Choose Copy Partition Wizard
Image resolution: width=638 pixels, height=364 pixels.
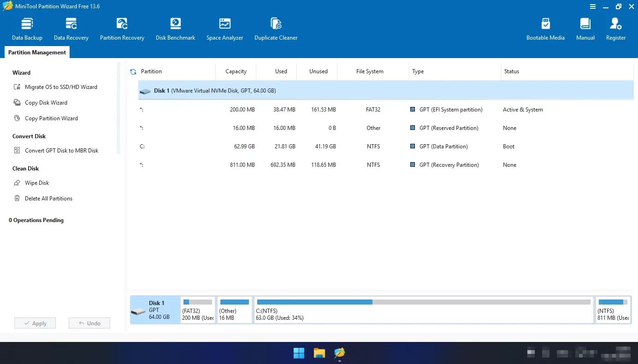click(51, 118)
